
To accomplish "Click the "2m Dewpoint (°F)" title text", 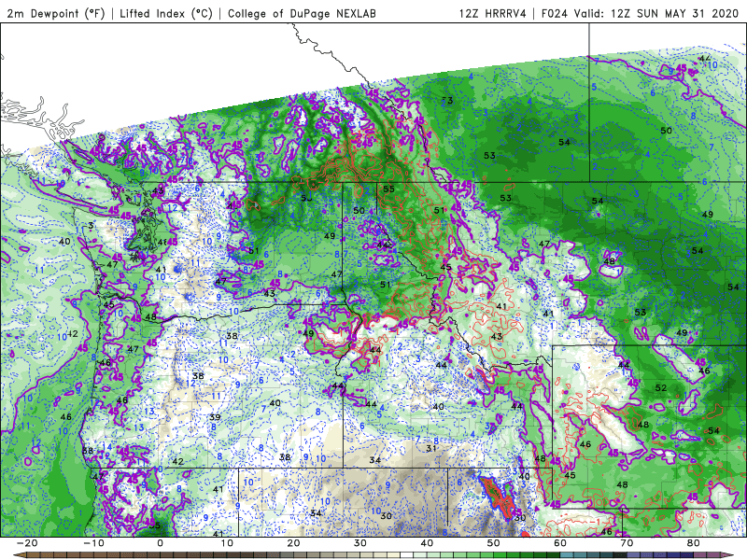I will click(x=56, y=13).
